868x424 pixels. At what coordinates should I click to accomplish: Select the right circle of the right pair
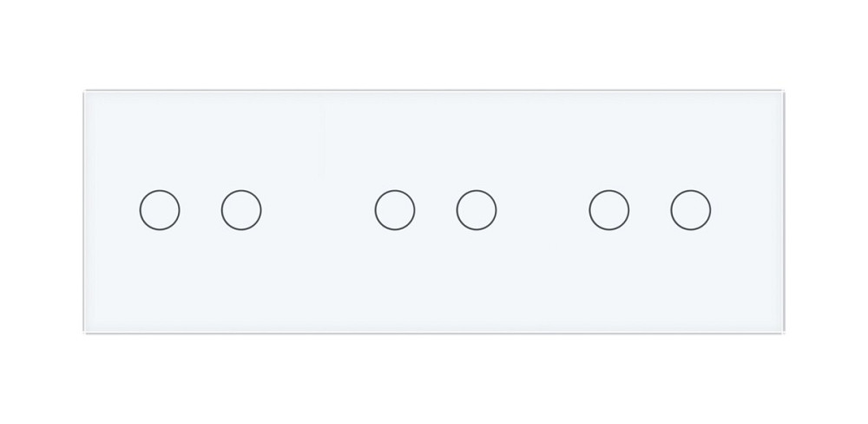[691, 210]
